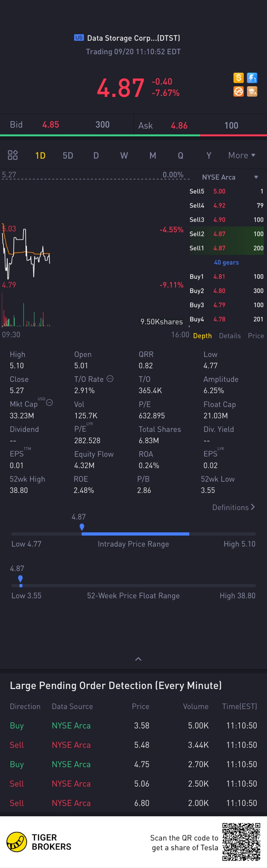Screen dimensions: 267x868
Task: Tap the 40 gears link
Action: [226, 262]
